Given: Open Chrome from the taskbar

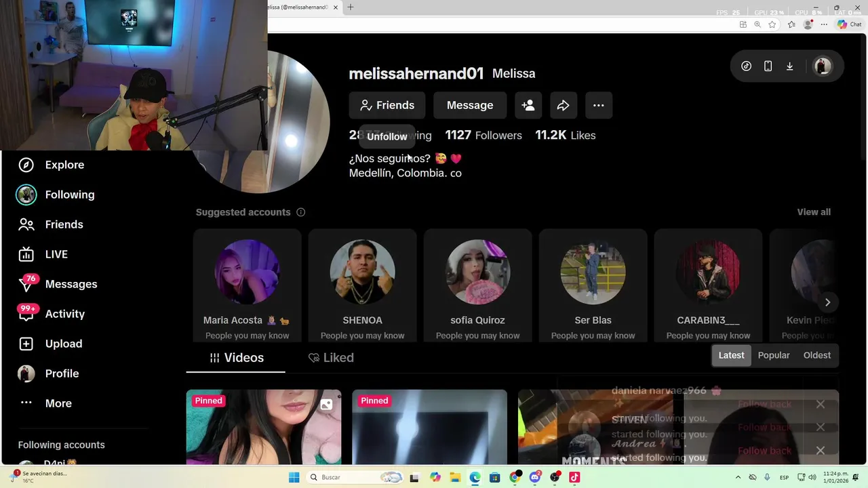Looking at the screenshot, I should point(515,477).
